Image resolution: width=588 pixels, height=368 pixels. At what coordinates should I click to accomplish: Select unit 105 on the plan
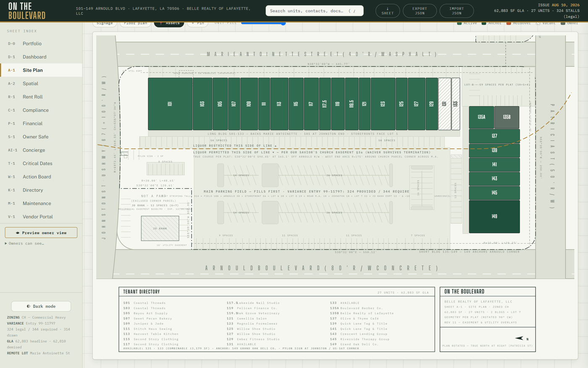coord(220,104)
